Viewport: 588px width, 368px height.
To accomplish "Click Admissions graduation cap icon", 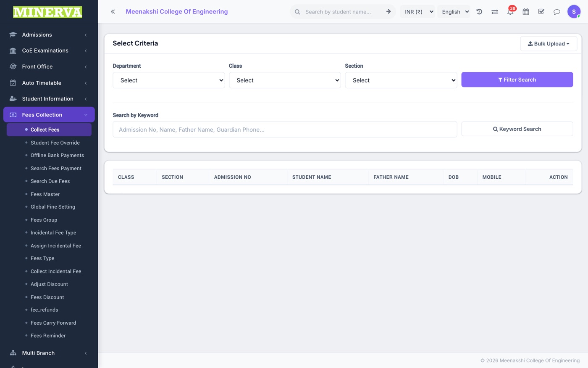I will point(13,34).
